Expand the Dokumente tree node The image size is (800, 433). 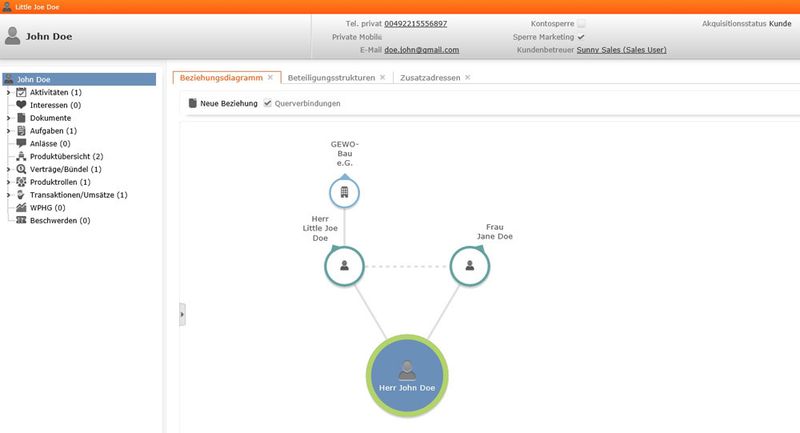[x=8, y=118]
